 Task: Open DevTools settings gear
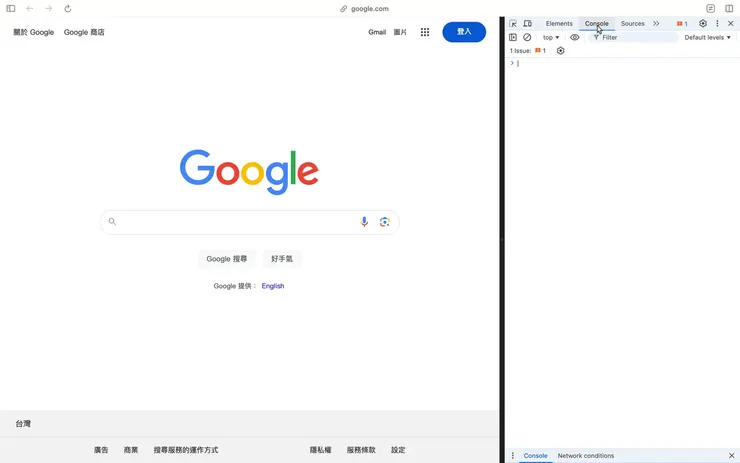point(703,24)
